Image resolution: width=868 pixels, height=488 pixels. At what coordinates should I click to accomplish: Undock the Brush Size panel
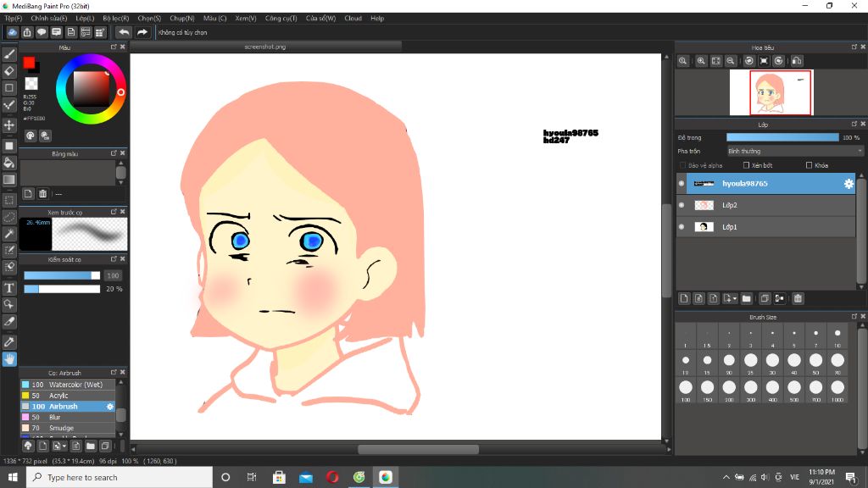[x=854, y=317]
